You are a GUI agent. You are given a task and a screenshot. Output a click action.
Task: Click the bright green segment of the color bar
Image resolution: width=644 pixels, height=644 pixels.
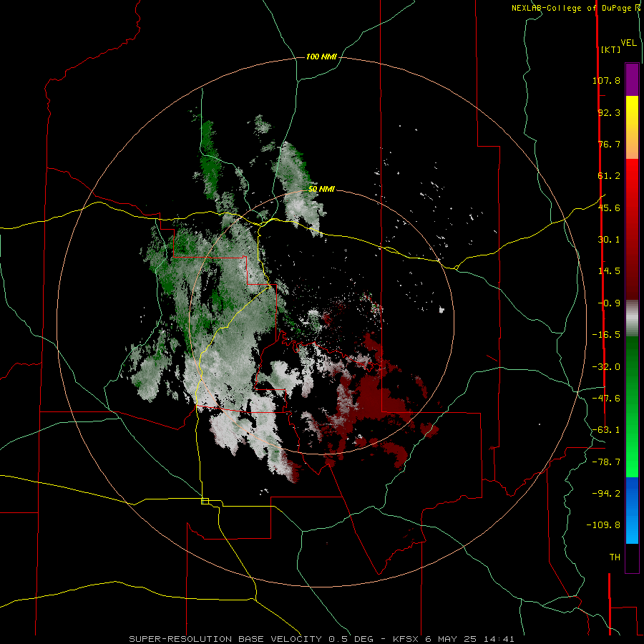tap(632, 406)
